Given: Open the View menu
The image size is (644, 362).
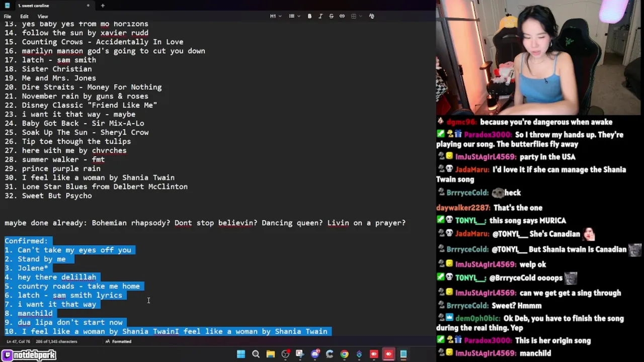Looking at the screenshot, I should [43, 17].
